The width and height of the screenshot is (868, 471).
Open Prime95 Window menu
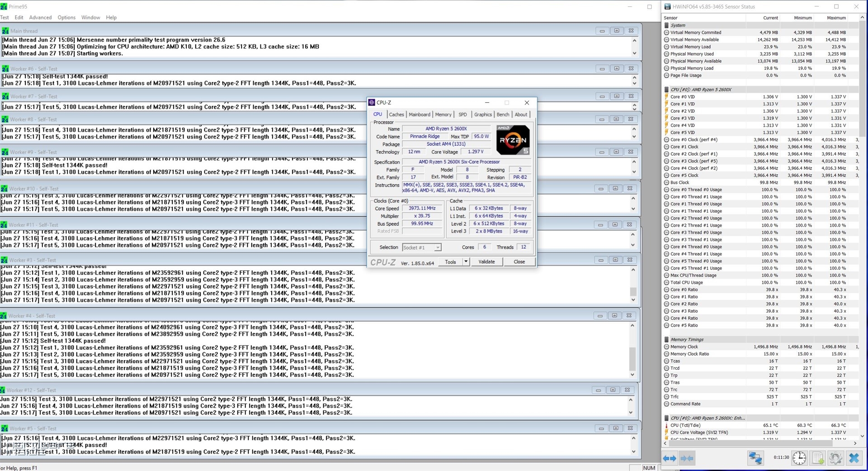click(90, 18)
